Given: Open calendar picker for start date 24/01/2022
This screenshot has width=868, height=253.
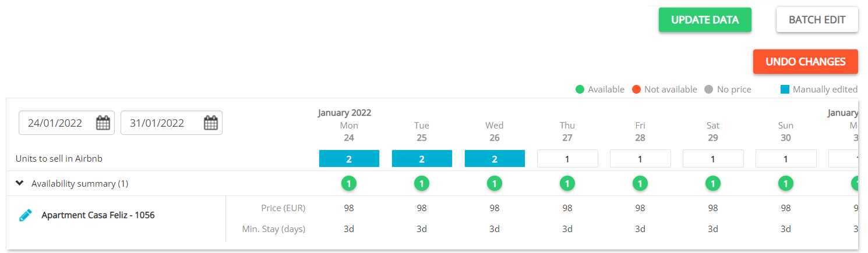Looking at the screenshot, I should [103, 123].
